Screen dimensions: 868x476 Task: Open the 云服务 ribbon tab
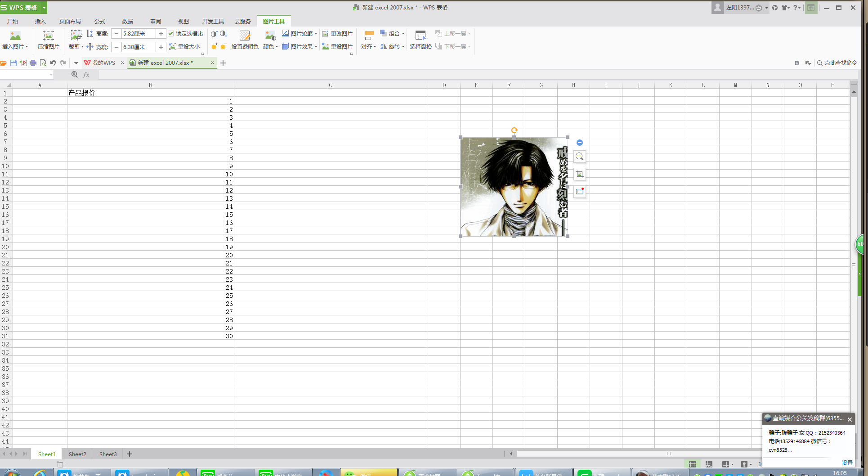point(243,21)
